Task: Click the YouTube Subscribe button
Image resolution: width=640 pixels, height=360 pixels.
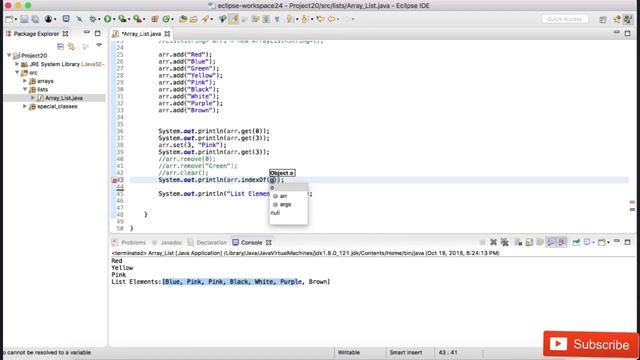Action: click(x=591, y=344)
